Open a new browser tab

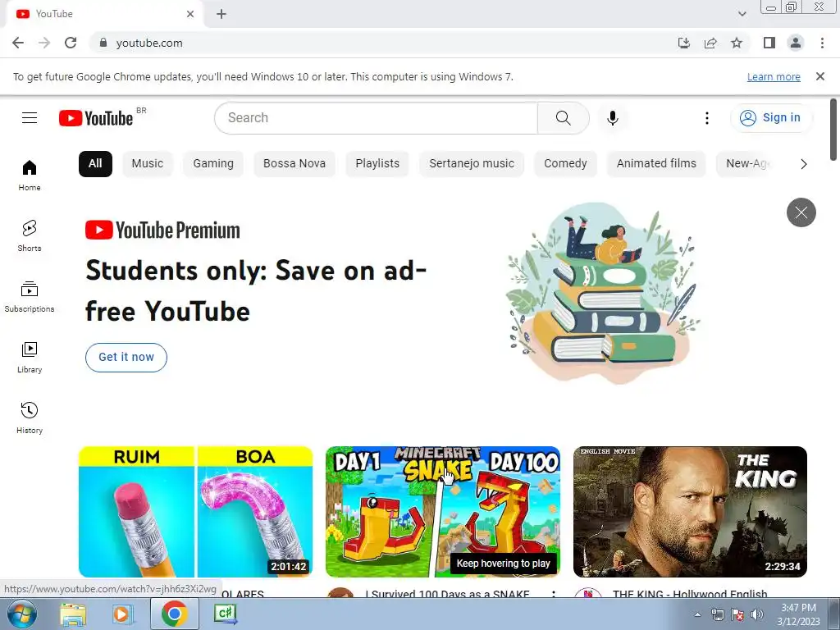click(221, 14)
